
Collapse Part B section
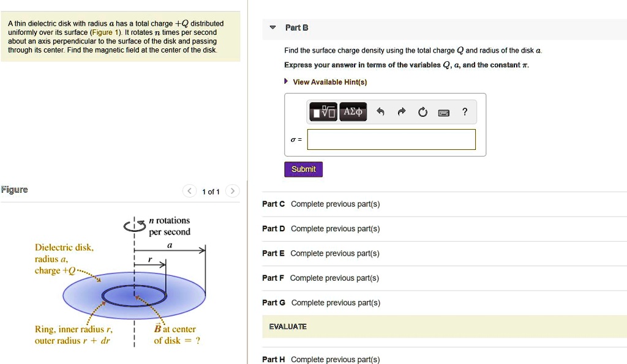pos(272,27)
